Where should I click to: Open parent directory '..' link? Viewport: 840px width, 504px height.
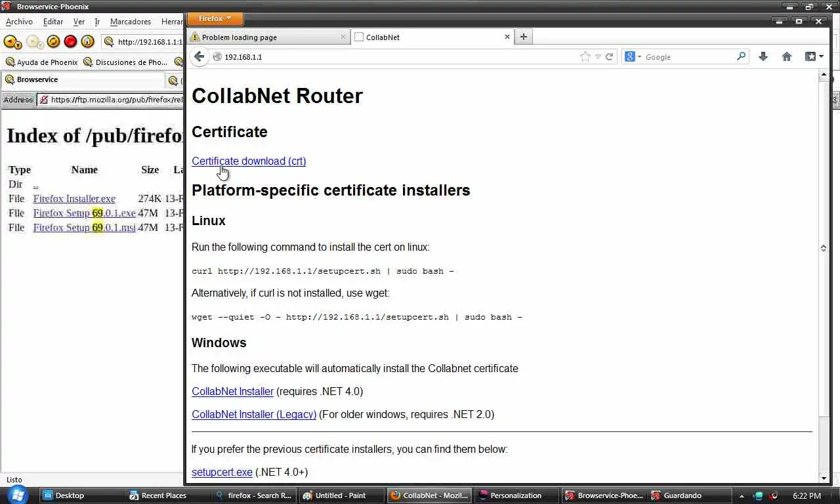pos(35,184)
